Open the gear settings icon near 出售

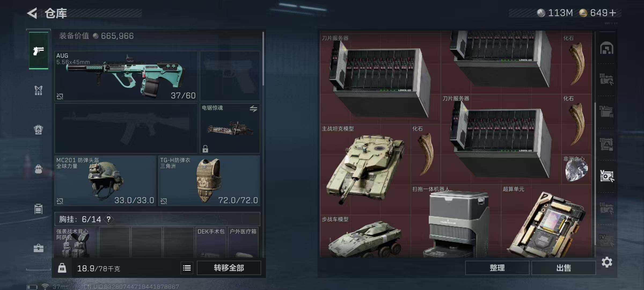(x=607, y=262)
